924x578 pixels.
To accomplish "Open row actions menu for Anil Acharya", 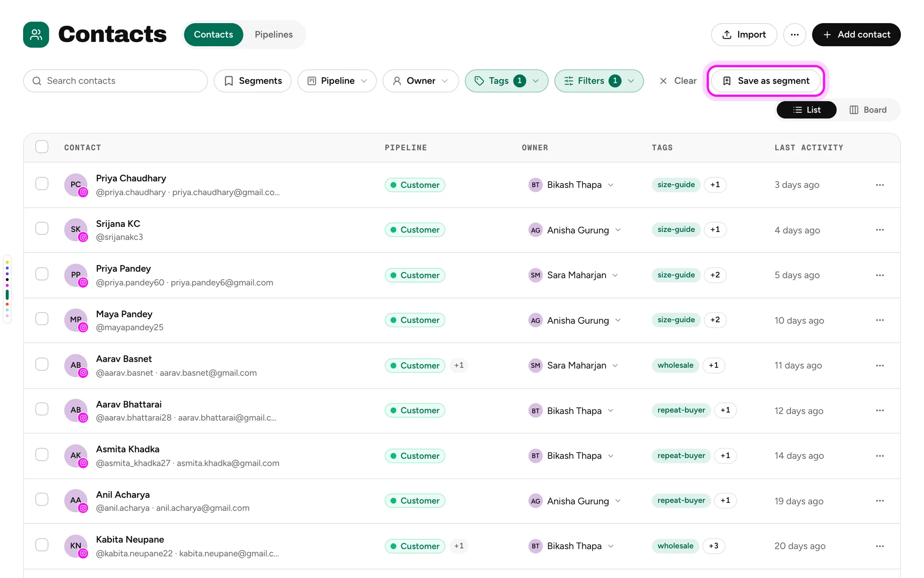I will pos(880,501).
